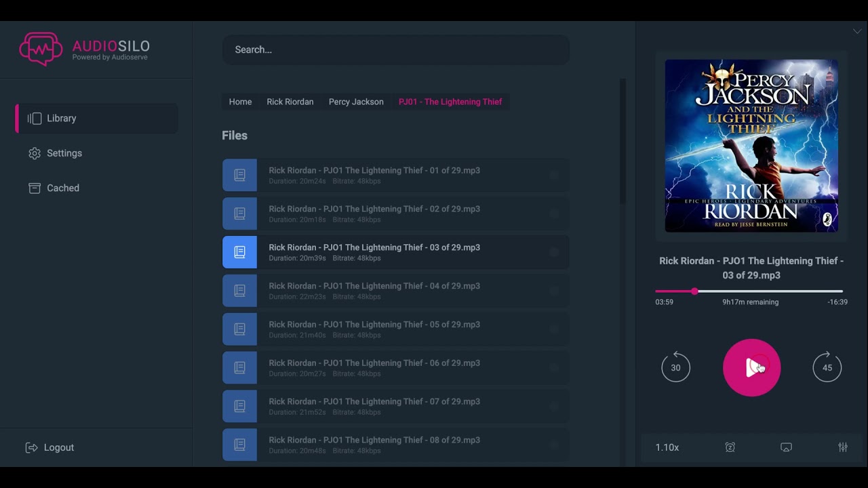The image size is (868, 488).
Task: Click the 03:59 elapsed time
Action: tap(665, 302)
